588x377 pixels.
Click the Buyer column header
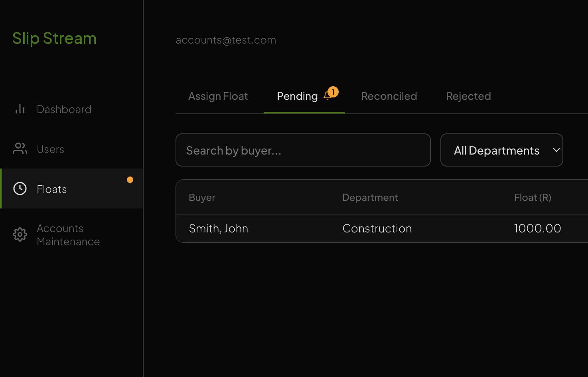click(202, 198)
